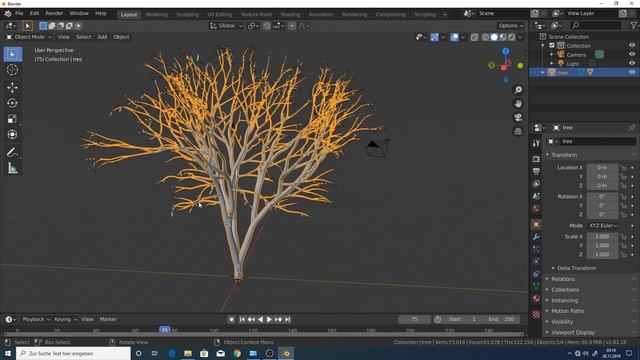Open the Object Mode dropdown
640x360 pixels.
(x=29, y=37)
